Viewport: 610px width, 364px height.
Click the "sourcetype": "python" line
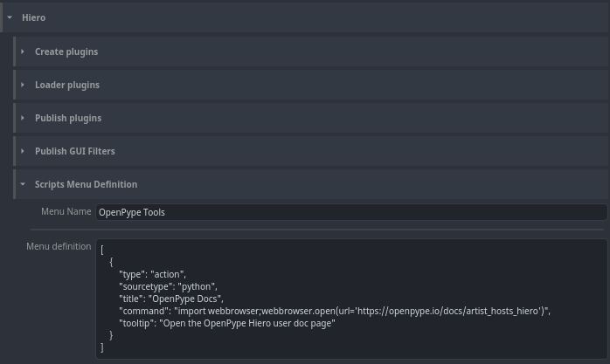[168, 286]
